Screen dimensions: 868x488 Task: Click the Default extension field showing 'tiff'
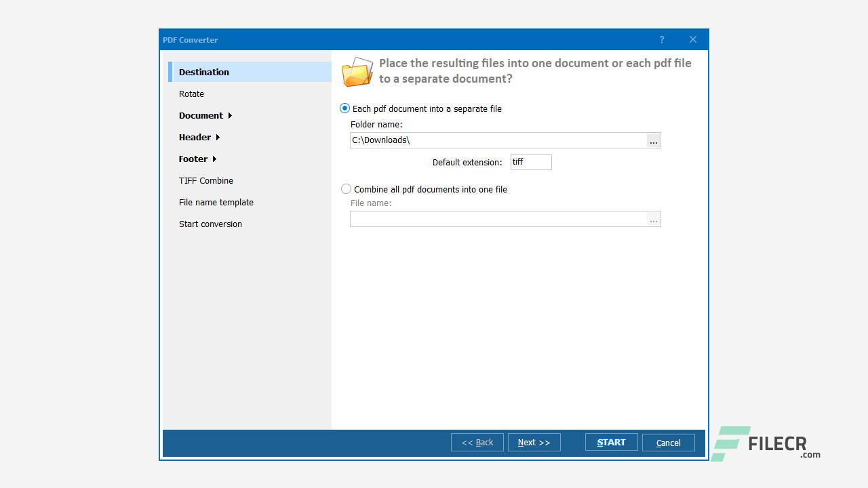530,161
